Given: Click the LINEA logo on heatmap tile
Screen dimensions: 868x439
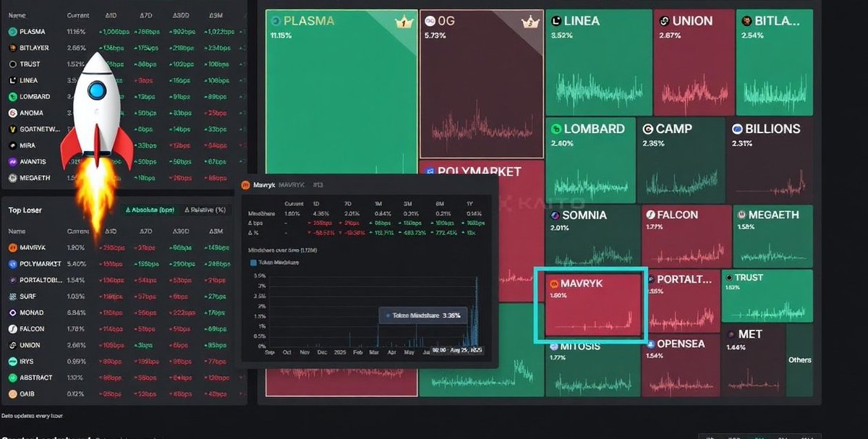Looking at the screenshot, I should (556, 21).
